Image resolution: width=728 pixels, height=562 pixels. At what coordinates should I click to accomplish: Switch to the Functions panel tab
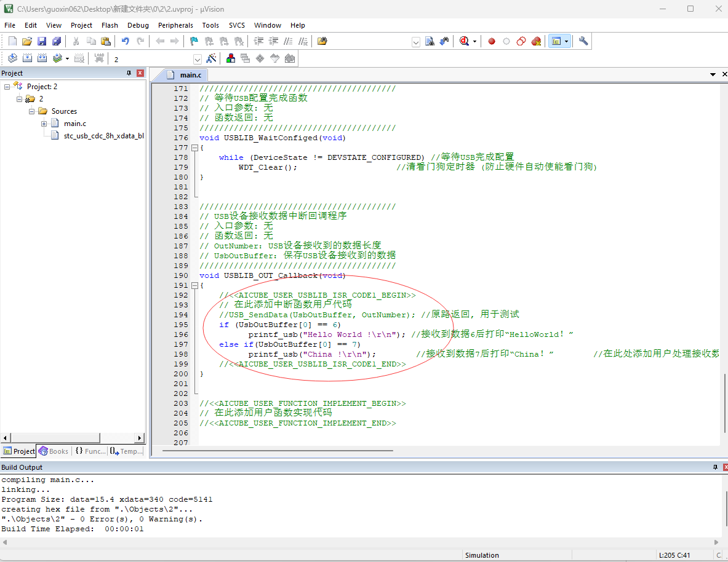(x=90, y=451)
